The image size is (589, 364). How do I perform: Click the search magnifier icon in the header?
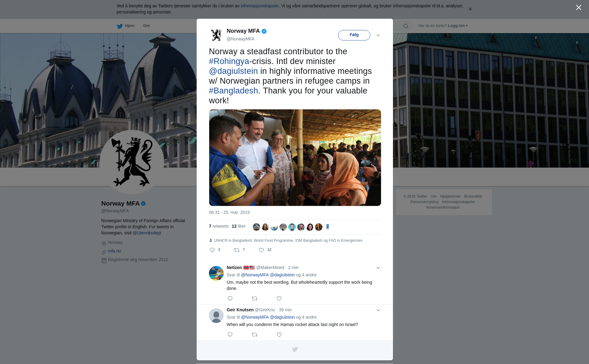coord(406,26)
